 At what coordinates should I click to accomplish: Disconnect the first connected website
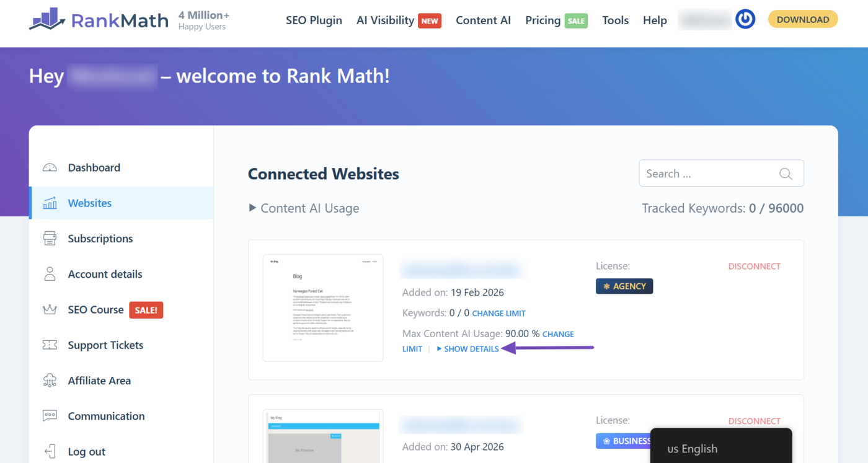click(754, 267)
